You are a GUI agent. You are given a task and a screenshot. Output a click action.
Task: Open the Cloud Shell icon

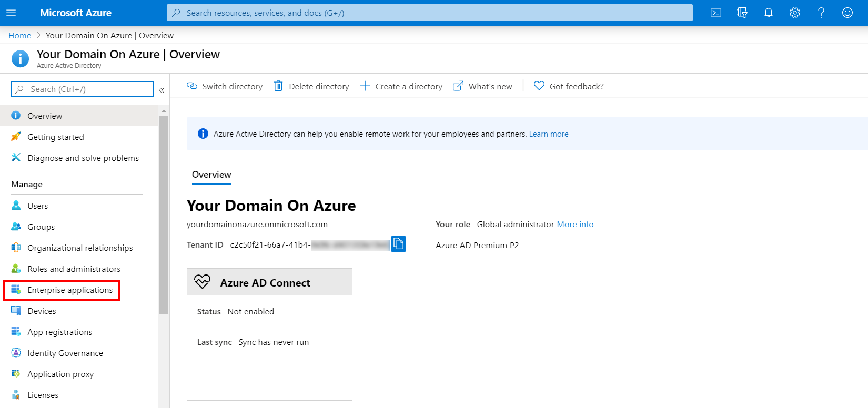715,13
